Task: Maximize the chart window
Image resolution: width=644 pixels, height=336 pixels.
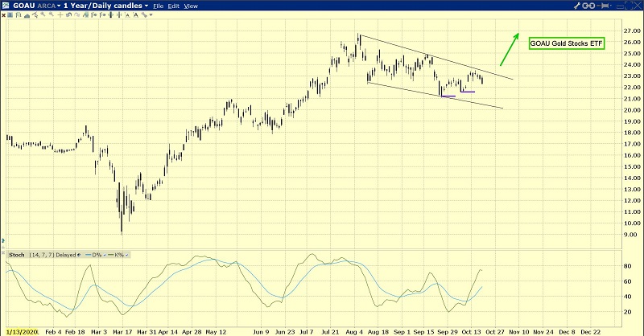Action: [625, 6]
